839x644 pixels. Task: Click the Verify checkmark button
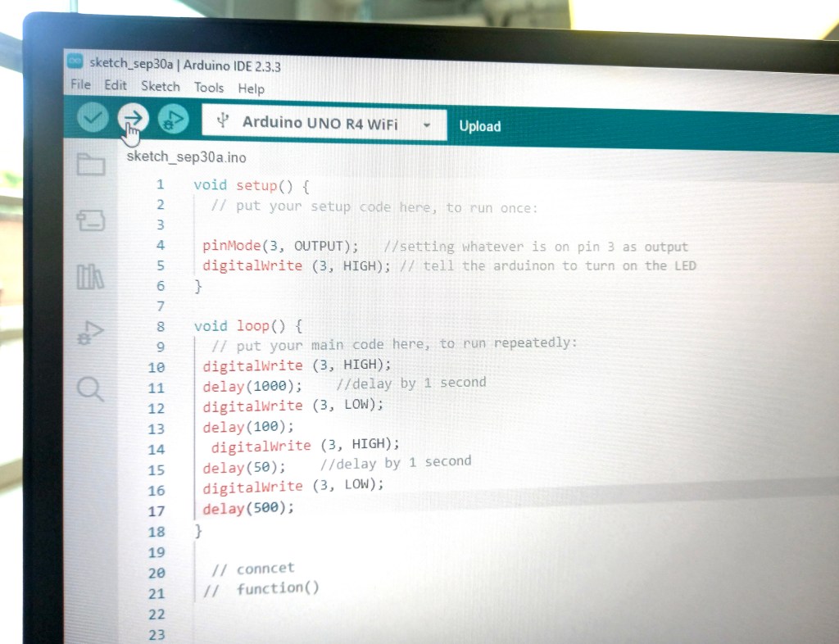93,119
